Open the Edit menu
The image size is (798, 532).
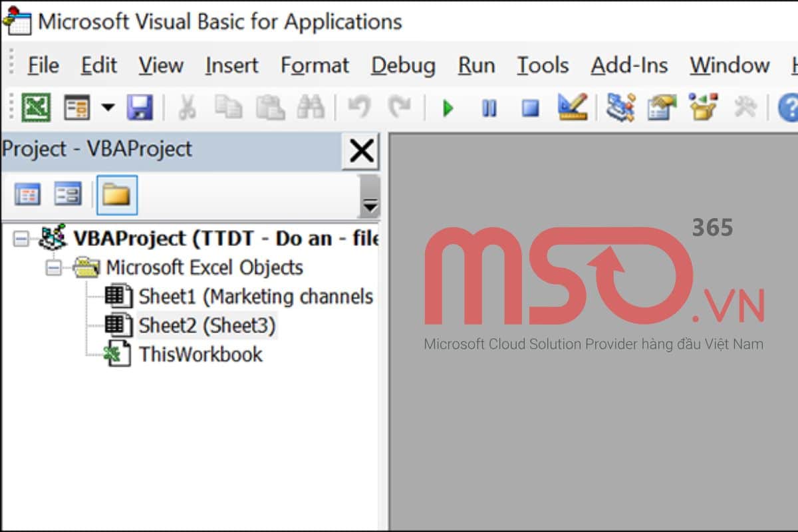[x=99, y=65]
